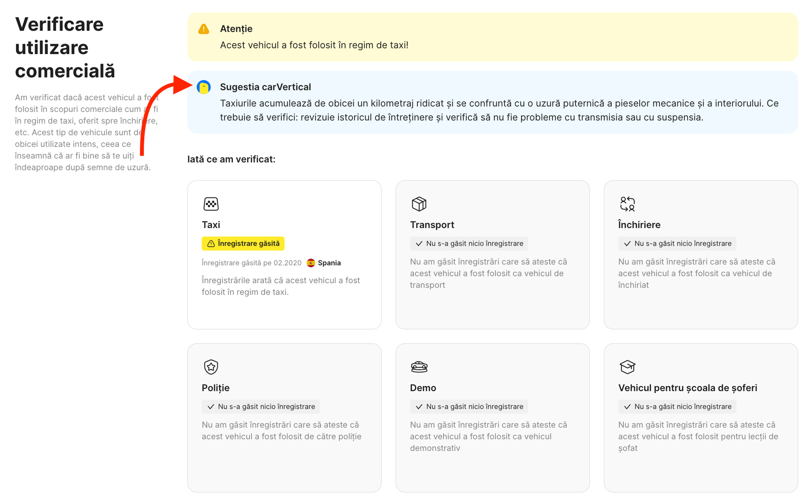Screen dimensions: 812x504
Task: Click the Taxi checkered icon
Action: click(211, 204)
